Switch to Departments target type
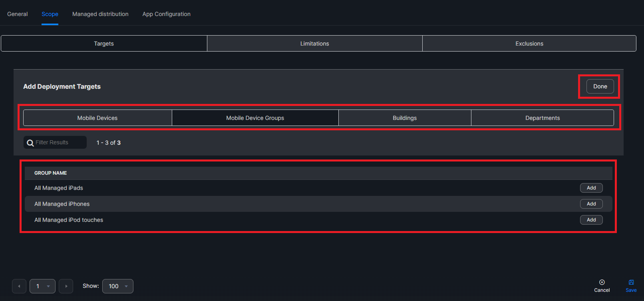 click(542, 118)
